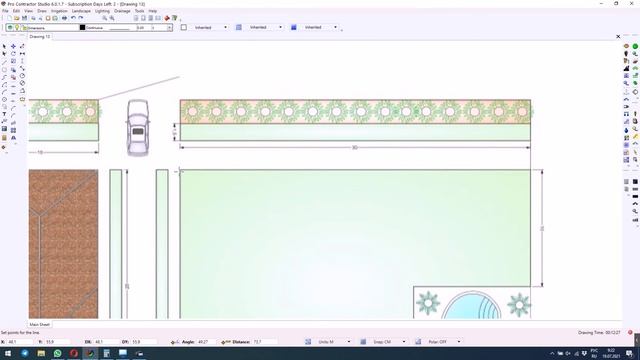This screenshot has height=360, width=640.
Task: Click the blue fill color swatch
Action: [x=294, y=27]
